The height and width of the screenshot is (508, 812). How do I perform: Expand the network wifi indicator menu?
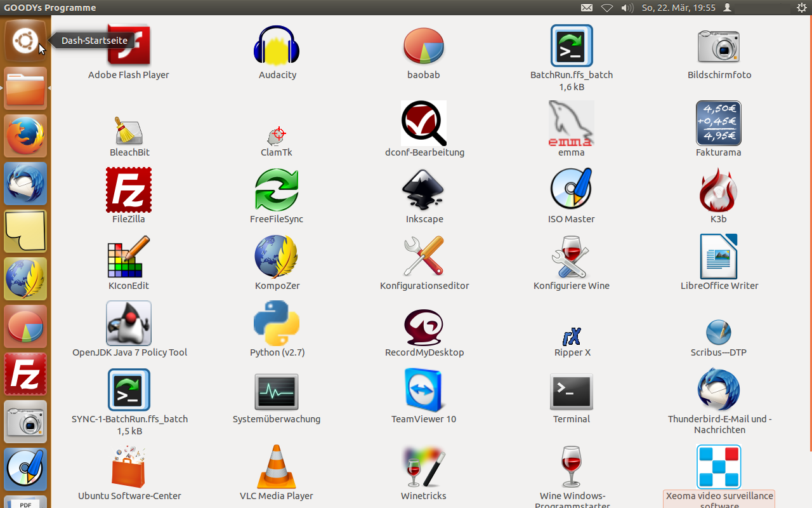pos(607,8)
